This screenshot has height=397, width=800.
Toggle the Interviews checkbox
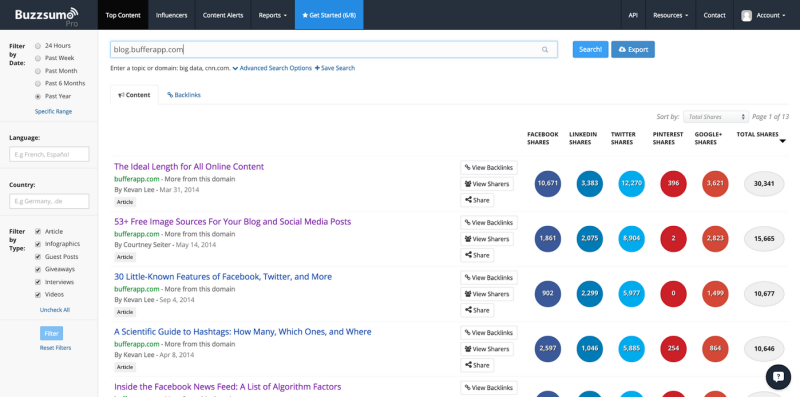pos(38,282)
